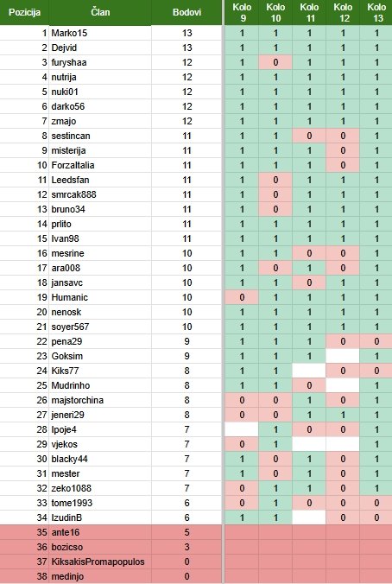Click the Kolo 12 column header
392x584 pixels.
[x=343, y=12]
